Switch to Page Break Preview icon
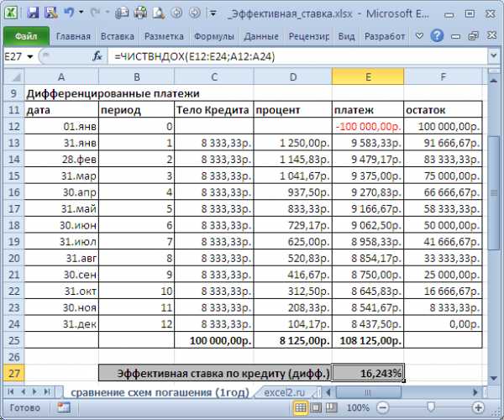This screenshot has width=504, height=420. pos(330,407)
